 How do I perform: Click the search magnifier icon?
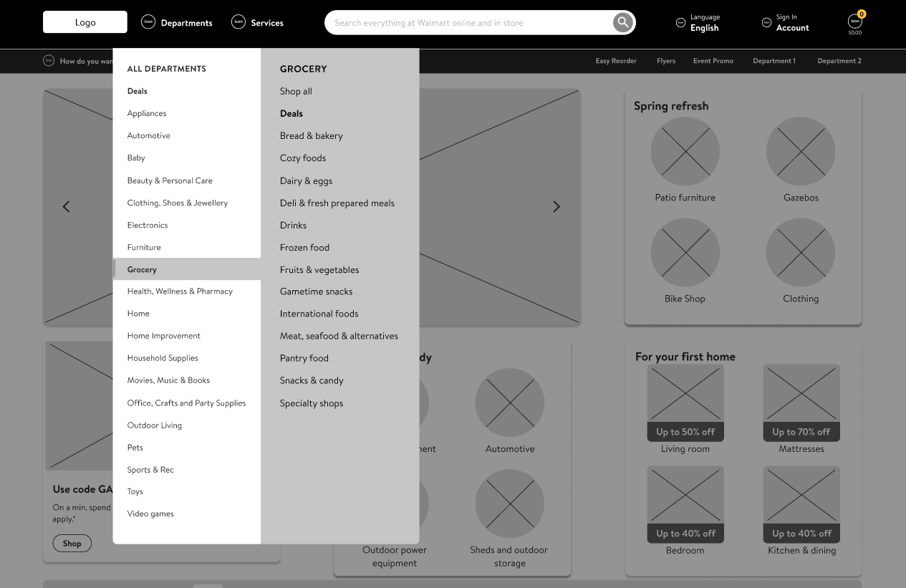tap(623, 22)
